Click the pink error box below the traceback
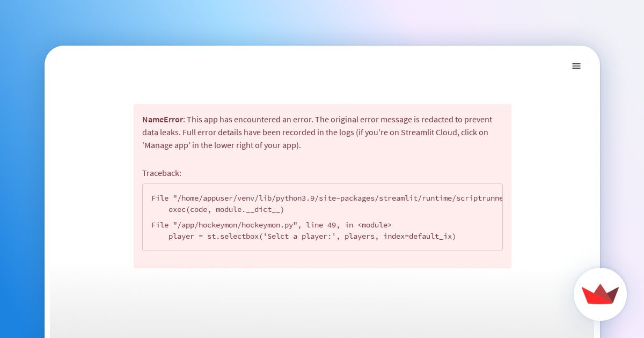The width and height of the screenshot is (644, 338). 322,260
